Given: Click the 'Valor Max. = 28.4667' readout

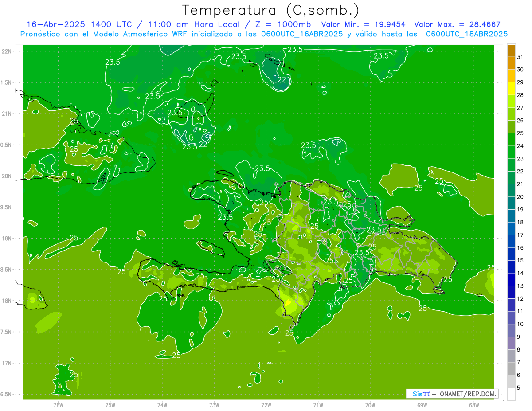Looking at the screenshot, I should click(457, 25).
